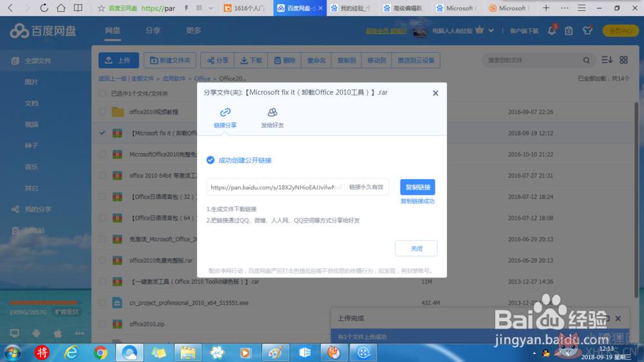Screen dimensions: 644x362
Task: Open more clients ellipsis in sidebar
Action: click(79, 333)
